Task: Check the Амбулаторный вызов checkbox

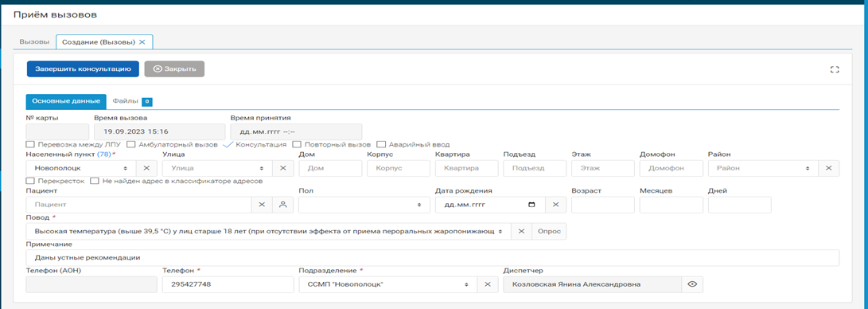Action: tap(131, 144)
